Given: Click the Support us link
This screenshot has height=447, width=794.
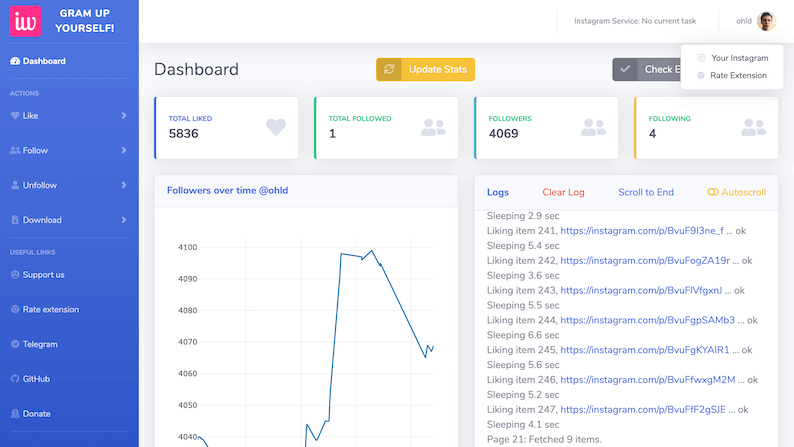Looking at the screenshot, I should pos(44,275).
